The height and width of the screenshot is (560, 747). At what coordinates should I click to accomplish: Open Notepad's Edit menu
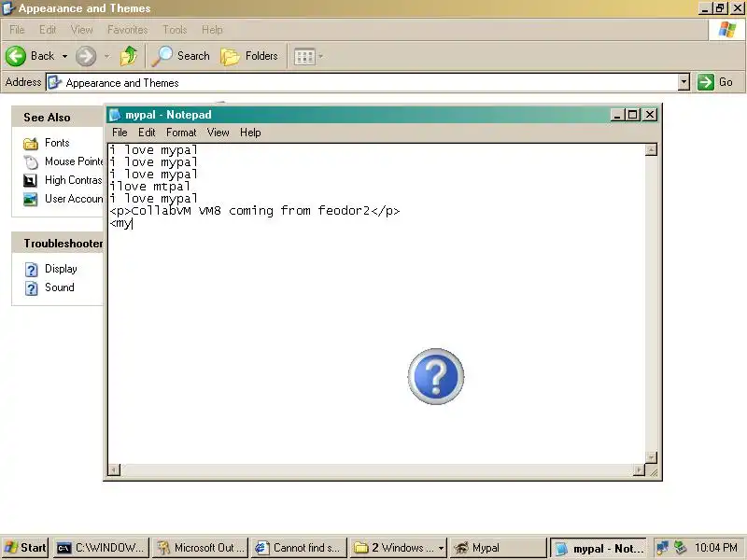(147, 133)
